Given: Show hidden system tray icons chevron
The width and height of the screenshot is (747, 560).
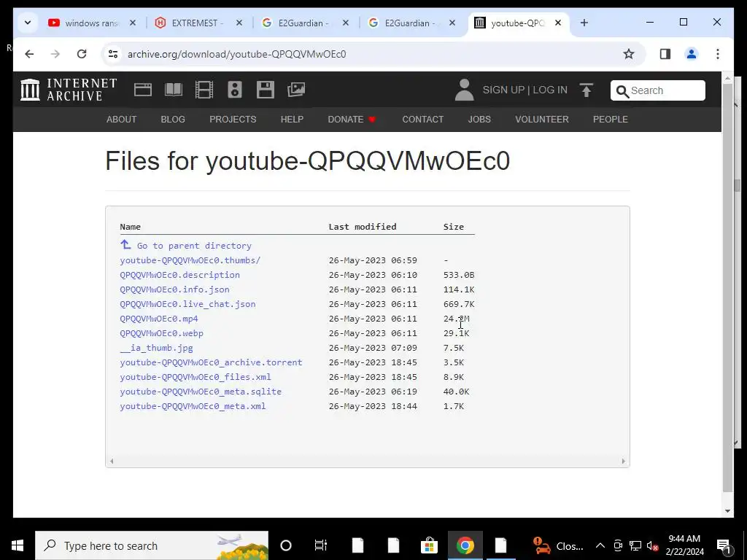Looking at the screenshot, I should coord(600,545).
